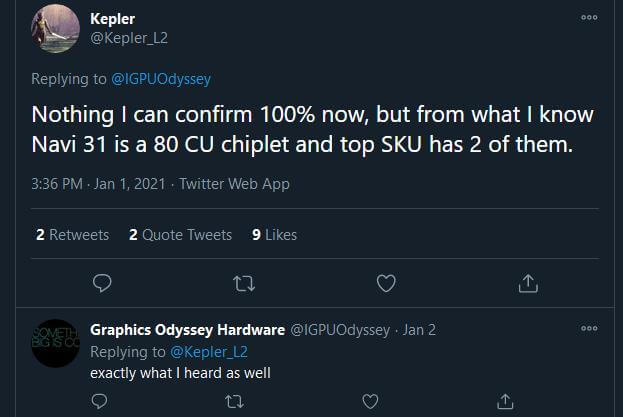Click reply icon on Kepler's tweet
This screenshot has height=417, width=623.
click(x=102, y=284)
